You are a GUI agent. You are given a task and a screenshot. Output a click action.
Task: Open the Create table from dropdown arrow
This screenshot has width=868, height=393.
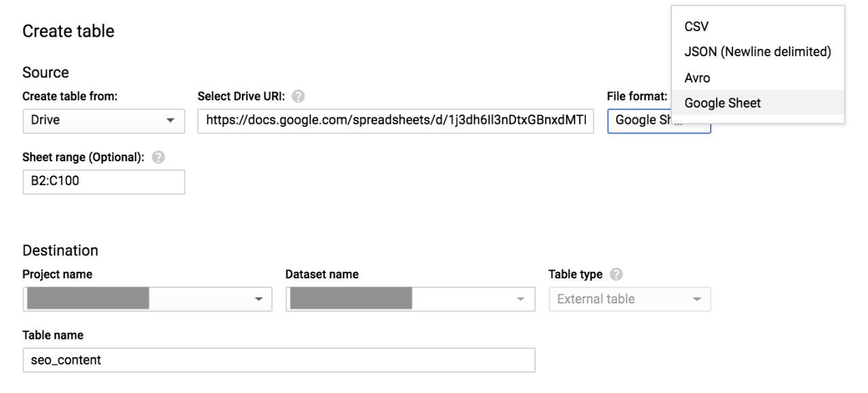click(170, 121)
